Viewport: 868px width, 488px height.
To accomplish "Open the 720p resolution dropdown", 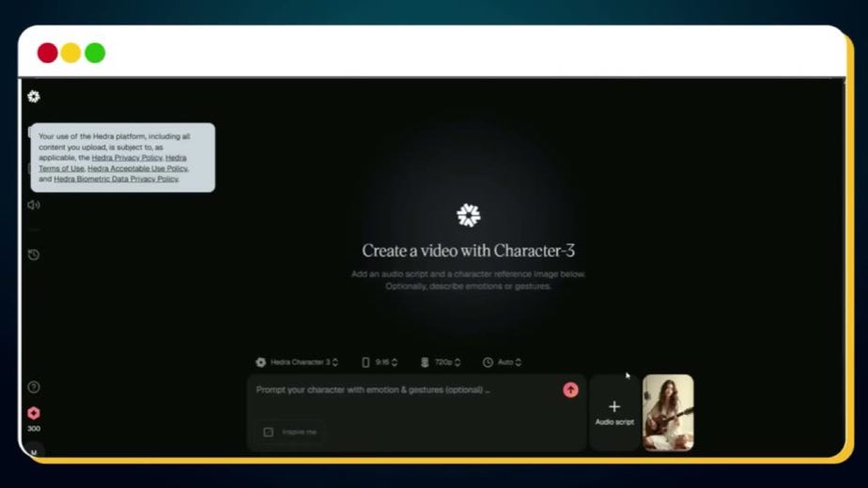I will point(441,362).
